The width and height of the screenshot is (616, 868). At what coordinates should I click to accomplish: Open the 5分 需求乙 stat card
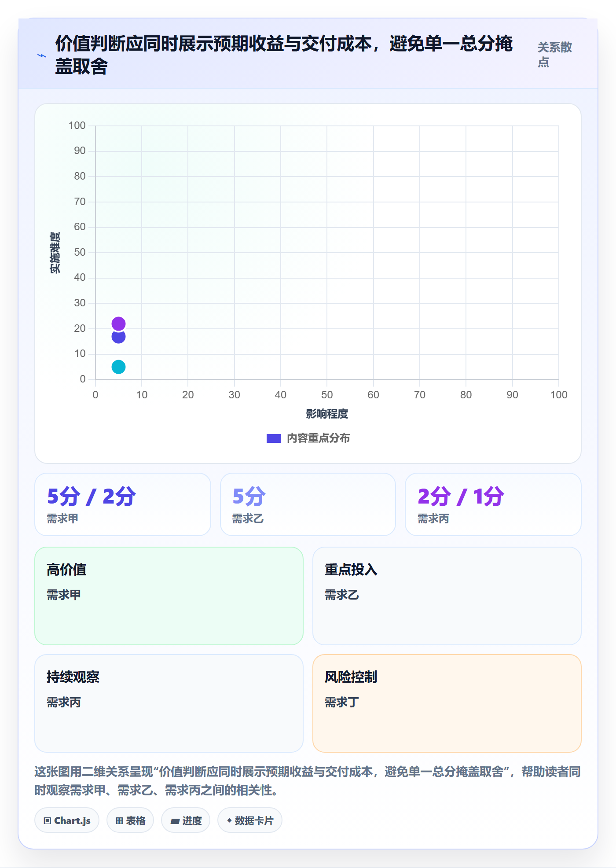pyautogui.click(x=308, y=504)
